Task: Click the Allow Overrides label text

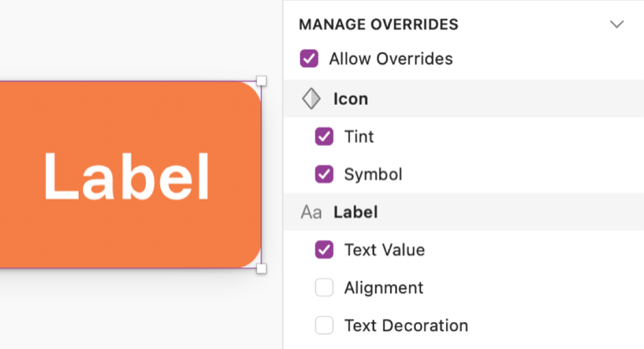Action: point(391,59)
